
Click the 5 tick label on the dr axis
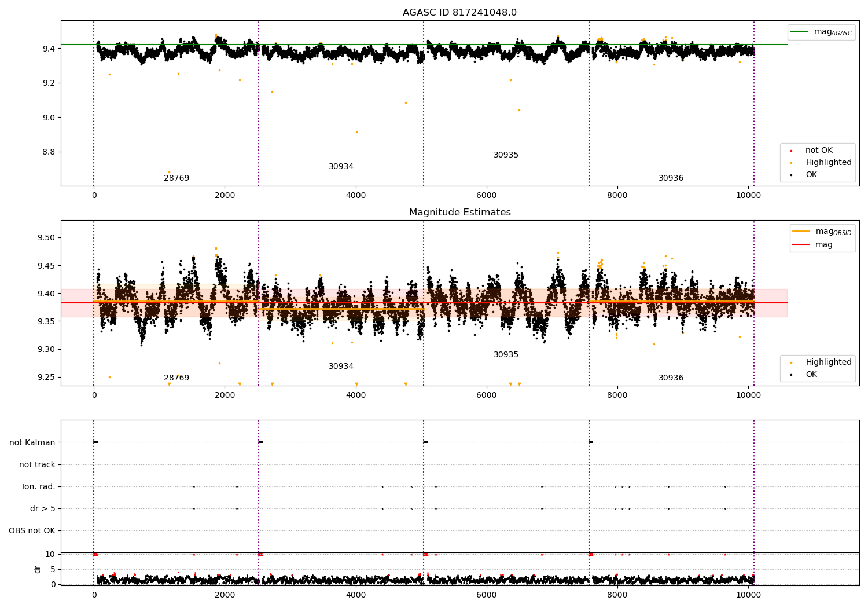[x=53, y=569]
